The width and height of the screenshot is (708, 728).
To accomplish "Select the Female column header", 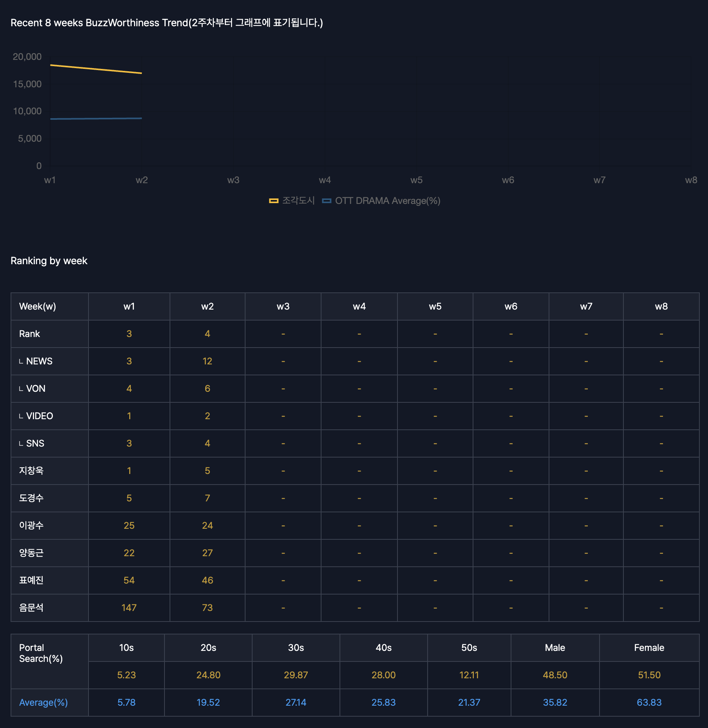I will coord(649,648).
